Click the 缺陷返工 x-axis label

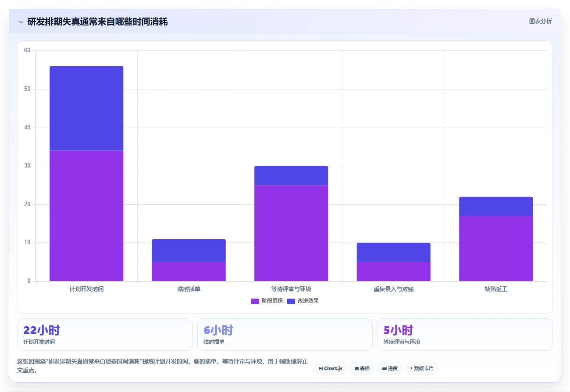point(496,289)
